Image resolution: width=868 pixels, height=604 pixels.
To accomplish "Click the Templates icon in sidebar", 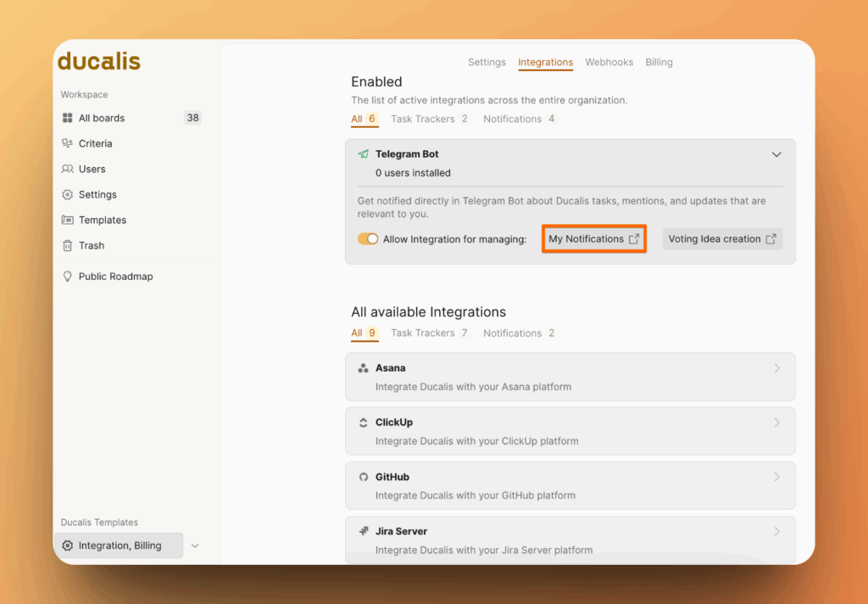I will [68, 220].
